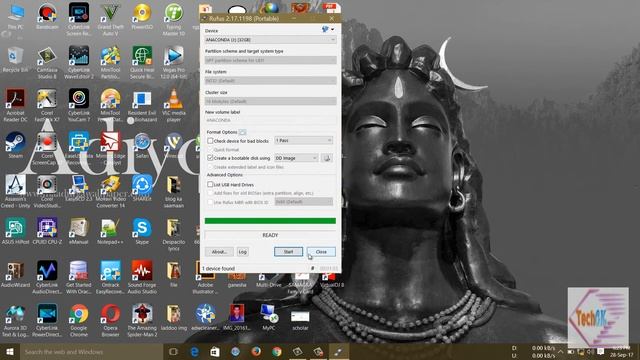This screenshot has width=640, height=360.
Task: Select the Steam desktop icon
Action: (15, 145)
